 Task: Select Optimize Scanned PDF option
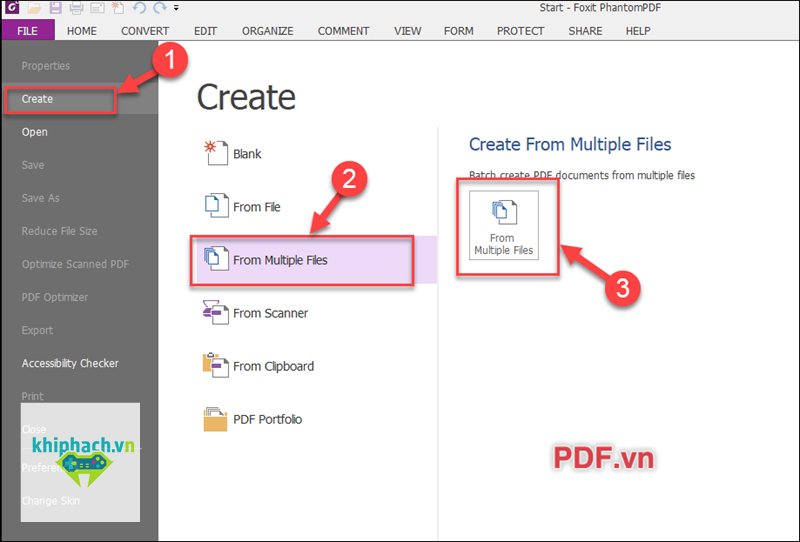pyautogui.click(x=75, y=264)
